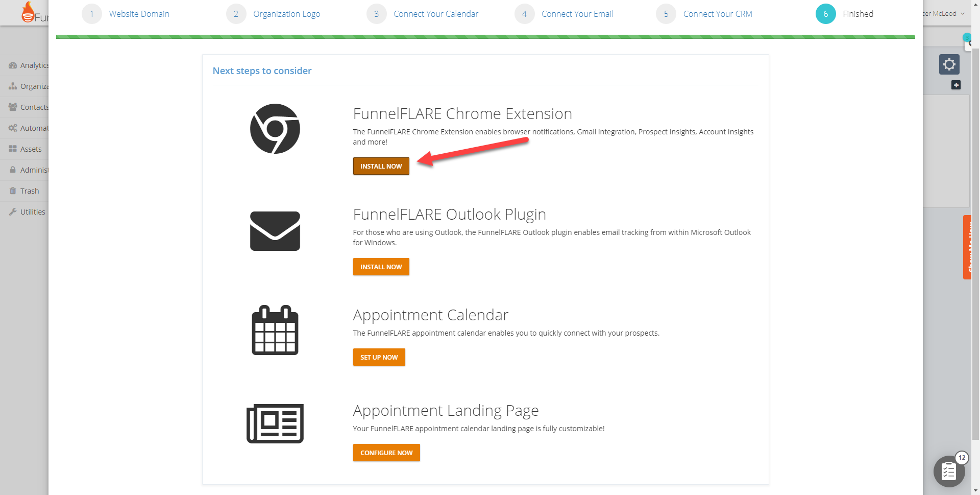Go to step 3 Connect Your Calendar
980x495 pixels.
423,14
